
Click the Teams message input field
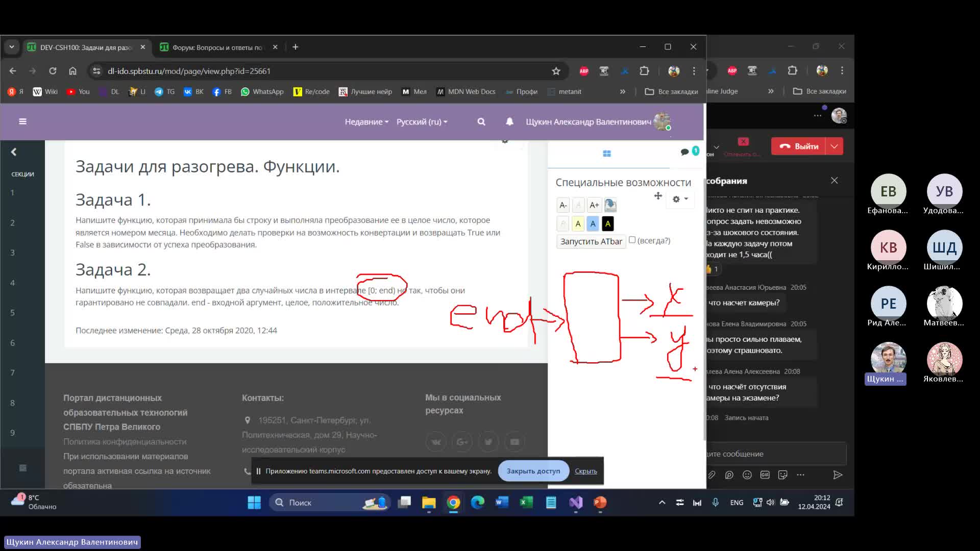point(776,454)
